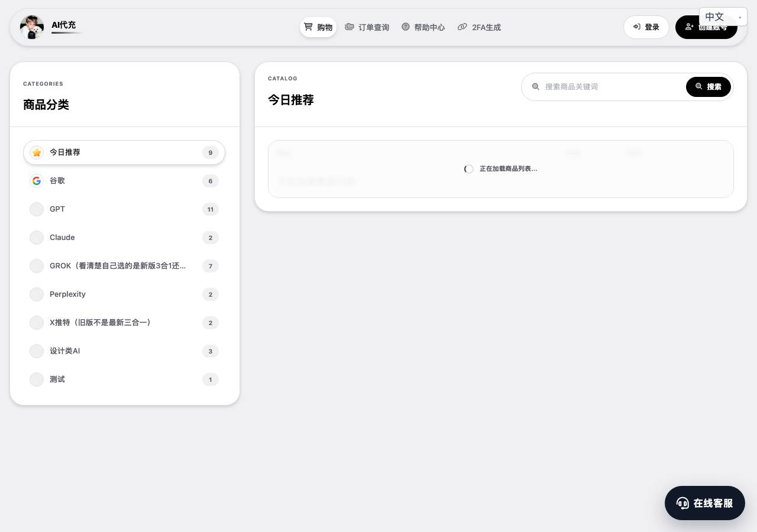Select the GROK category row
Viewport: 757px width, 532px height.
(124, 266)
